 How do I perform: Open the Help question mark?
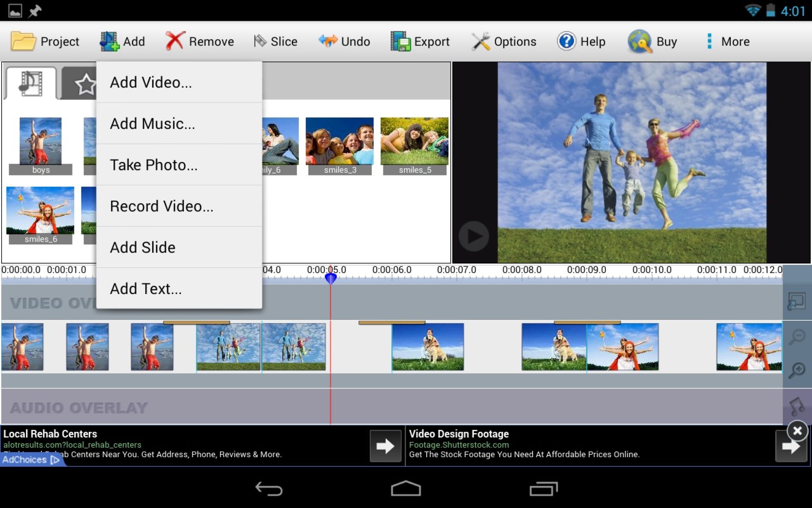coord(566,41)
